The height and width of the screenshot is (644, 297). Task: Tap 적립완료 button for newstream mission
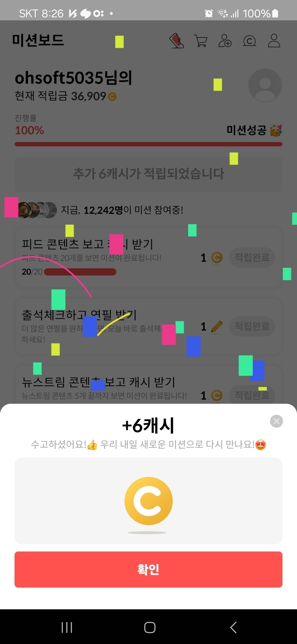[252, 395]
